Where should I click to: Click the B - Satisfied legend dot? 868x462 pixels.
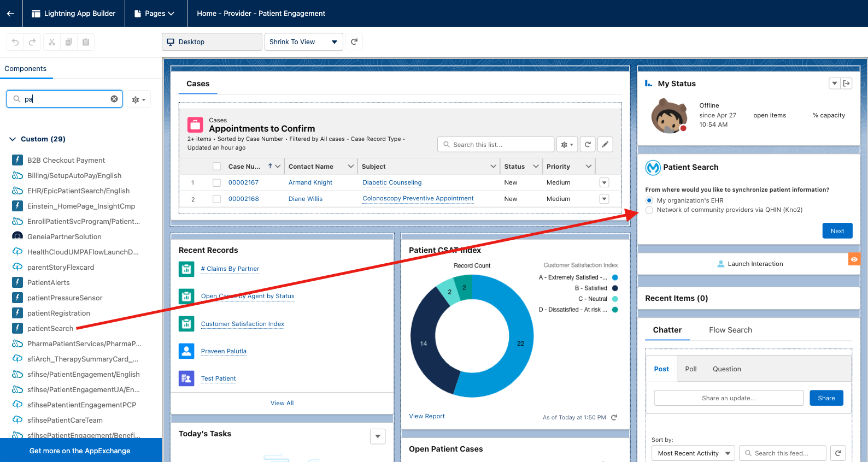click(615, 288)
